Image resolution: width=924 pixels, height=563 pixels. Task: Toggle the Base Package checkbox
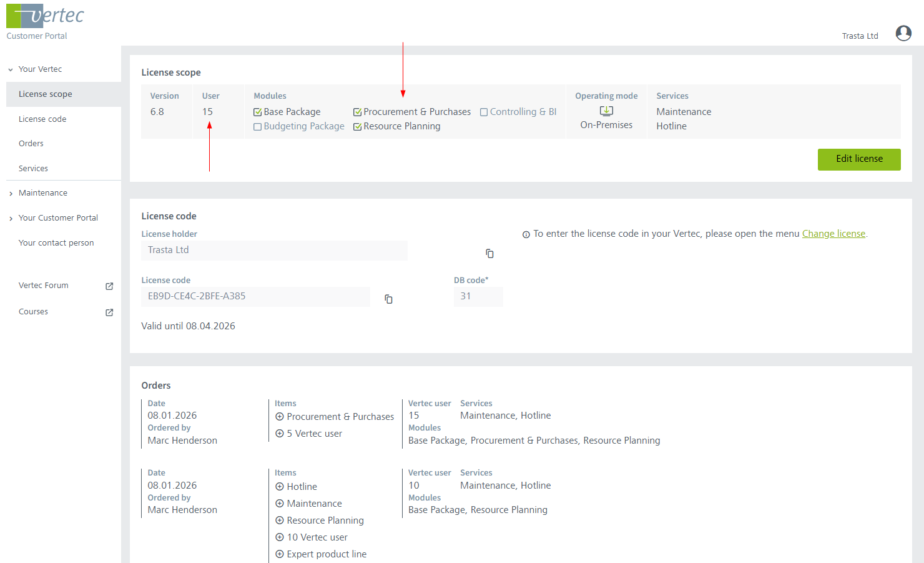tap(257, 112)
